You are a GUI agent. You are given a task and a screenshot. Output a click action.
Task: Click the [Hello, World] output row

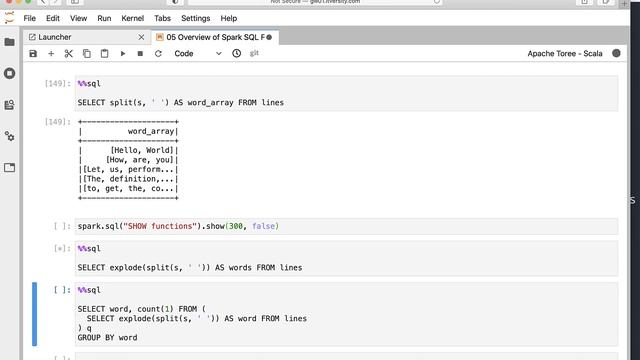click(x=129, y=150)
